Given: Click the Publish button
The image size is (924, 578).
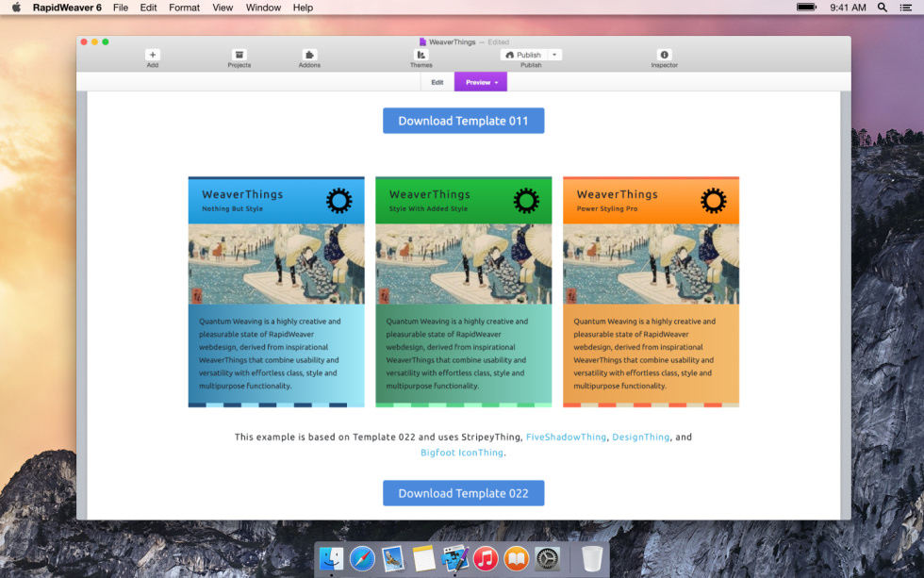Looking at the screenshot, I should [x=523, y=55].
